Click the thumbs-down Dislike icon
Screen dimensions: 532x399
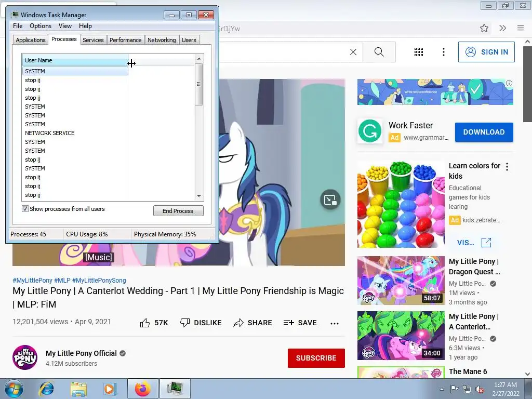coord(185,323)
